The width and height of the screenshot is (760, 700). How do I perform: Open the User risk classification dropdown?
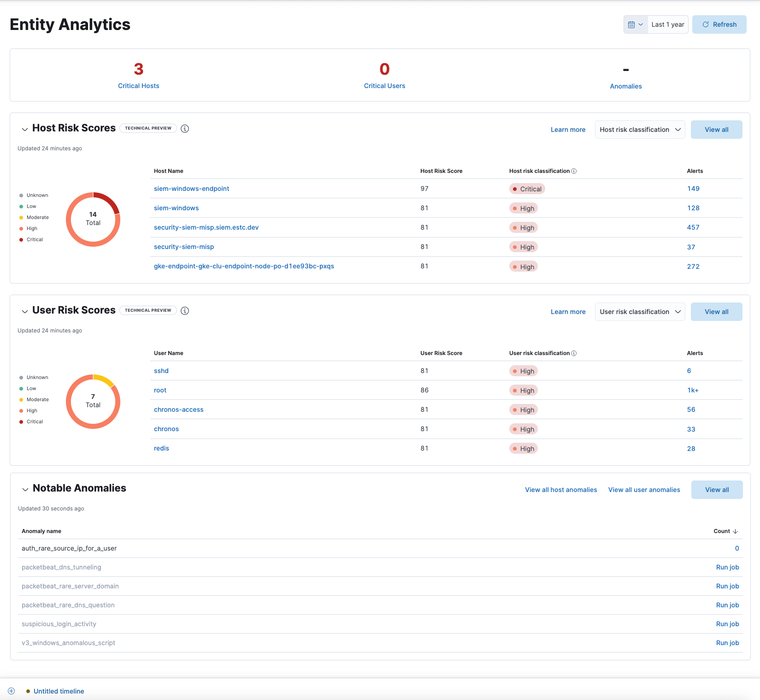tap(640, 312)
